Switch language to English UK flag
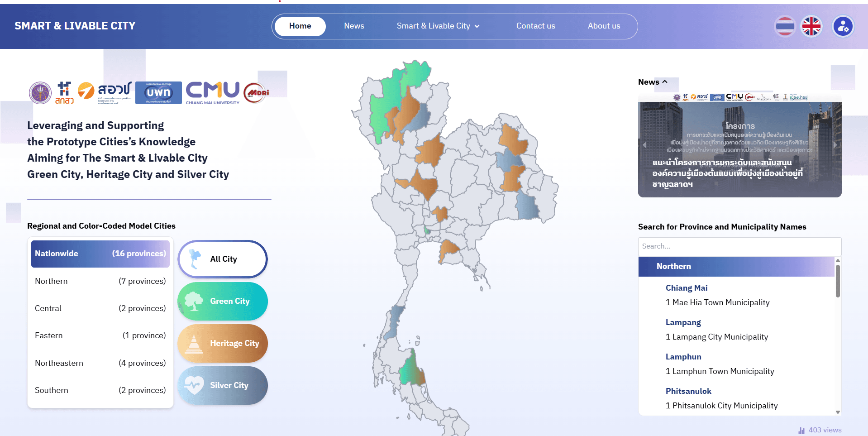The width and height of the screenshot is (868, 436). click(x=811, y=26)
